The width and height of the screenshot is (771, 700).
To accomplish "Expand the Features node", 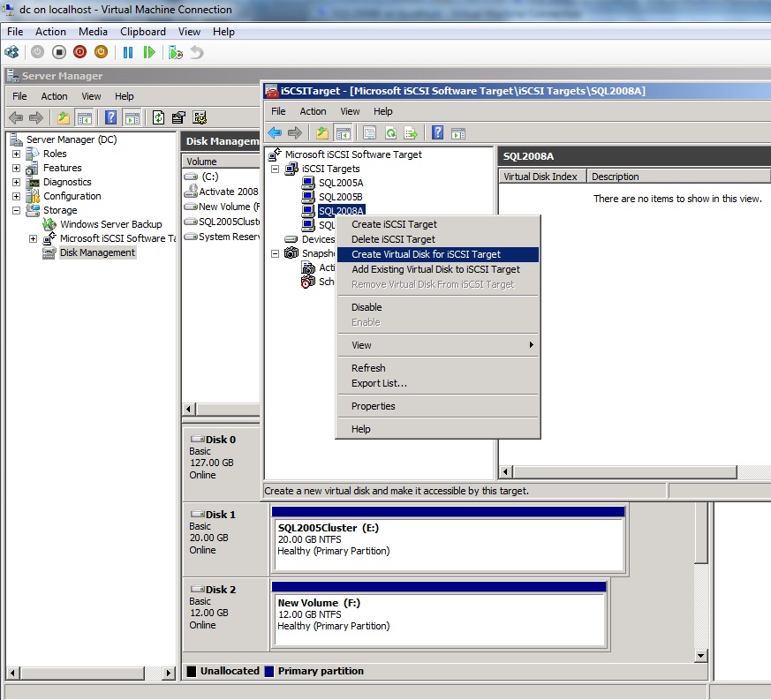I will coord(16,168).
